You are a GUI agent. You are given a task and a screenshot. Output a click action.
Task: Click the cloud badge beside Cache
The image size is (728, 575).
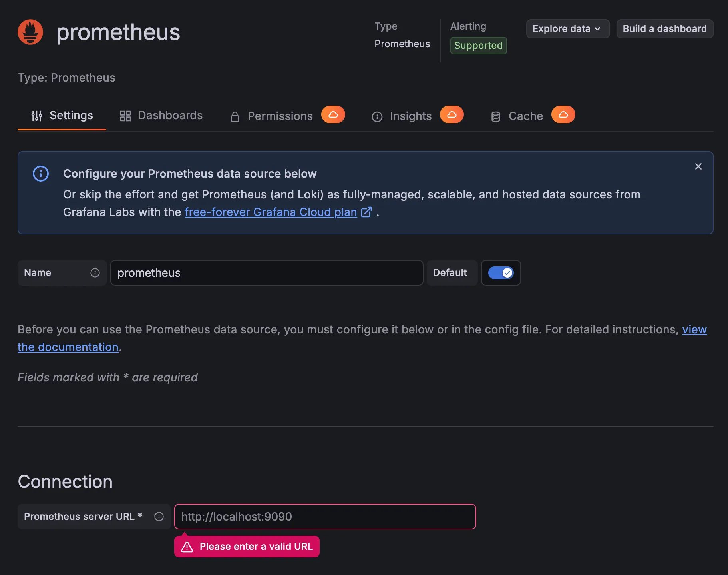[x=563, y=115]
